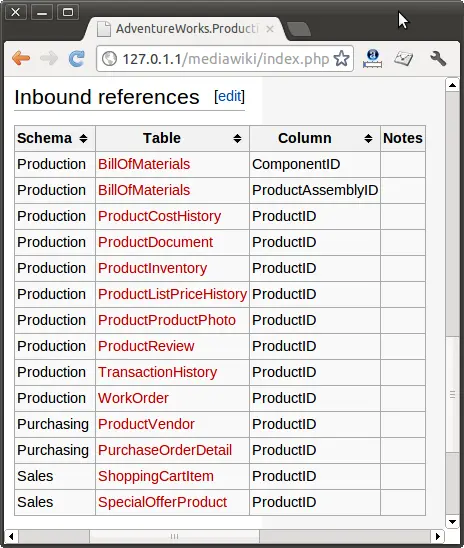Open the ProductVendor link
The image size is (464, 548).
(x=146, y=424)
